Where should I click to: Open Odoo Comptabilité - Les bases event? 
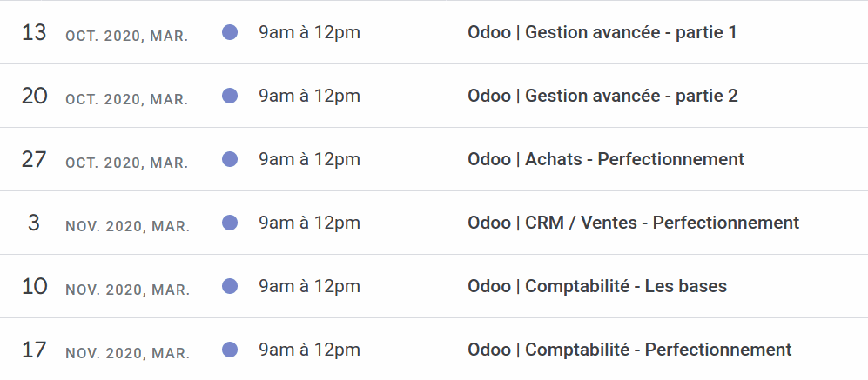pyautogui.click(x=596, y=286)
